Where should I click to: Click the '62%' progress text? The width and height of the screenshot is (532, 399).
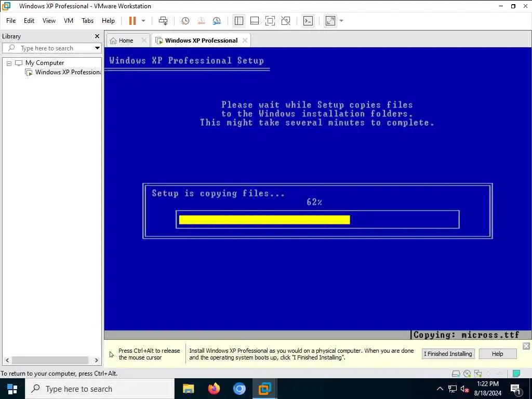click(314, 202)
